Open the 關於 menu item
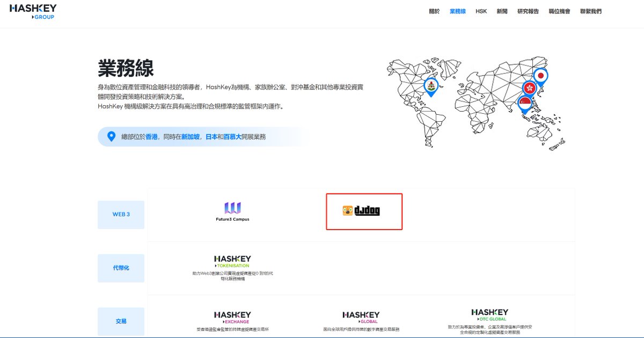The image size is (644, 338). [434, 11]
